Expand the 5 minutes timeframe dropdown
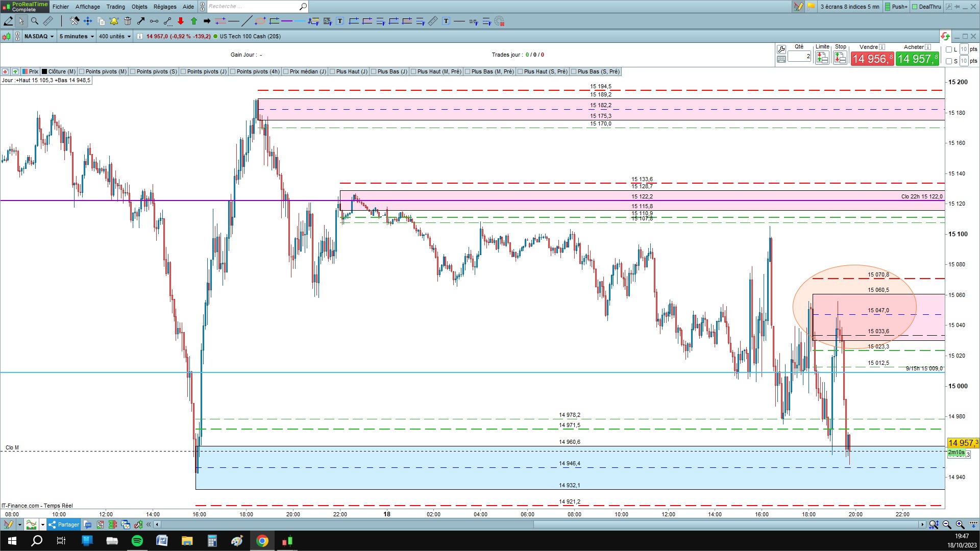 click(x=77, y=36)
